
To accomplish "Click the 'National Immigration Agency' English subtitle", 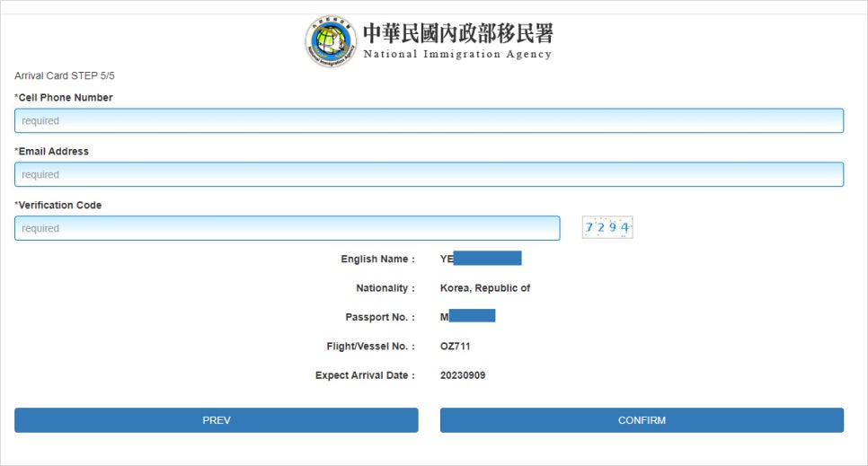I will [457, 54].
